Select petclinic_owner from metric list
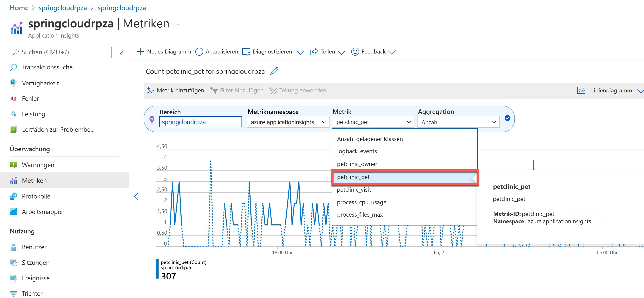 point(404,164)
